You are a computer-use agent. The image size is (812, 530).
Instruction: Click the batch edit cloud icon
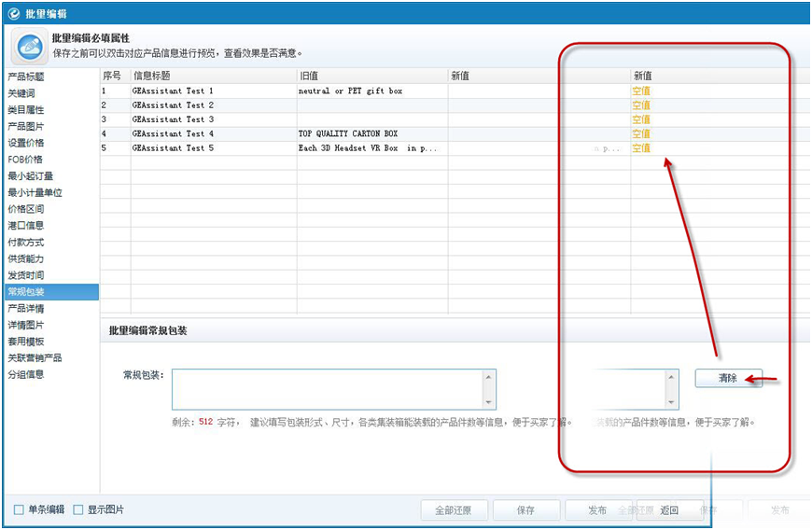[29, 47]
